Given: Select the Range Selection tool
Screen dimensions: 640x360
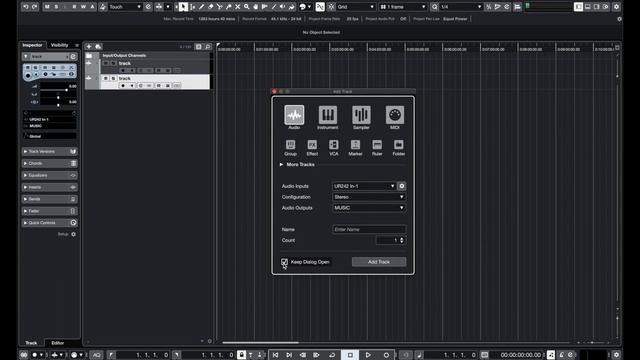Looking at the screenshot, I should click(x=192, y=7).
